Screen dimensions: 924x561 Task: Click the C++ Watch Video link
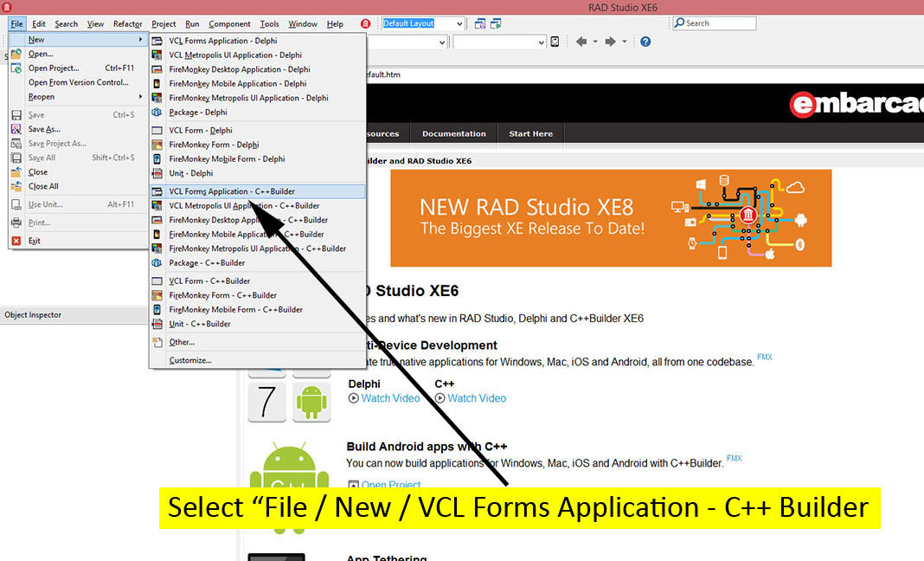click(x=476, y=398)
